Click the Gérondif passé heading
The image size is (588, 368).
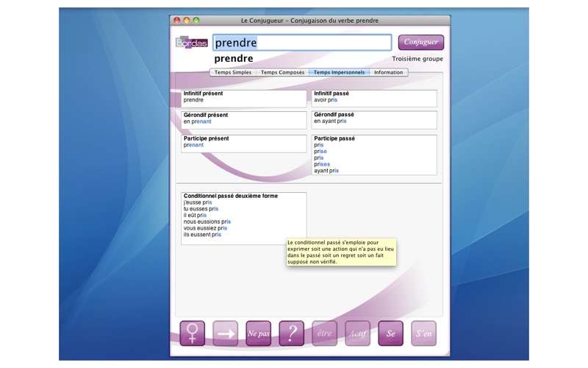click(334, 115)
